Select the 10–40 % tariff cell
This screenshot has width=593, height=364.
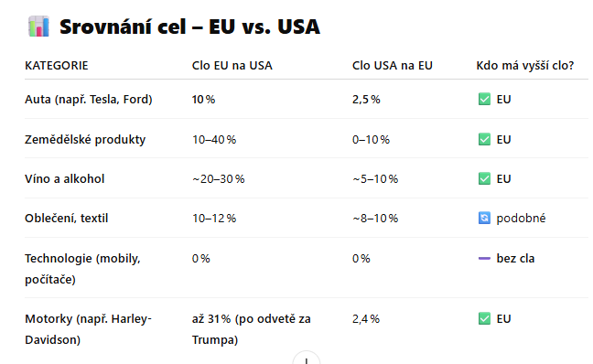[x=214, y=140]
